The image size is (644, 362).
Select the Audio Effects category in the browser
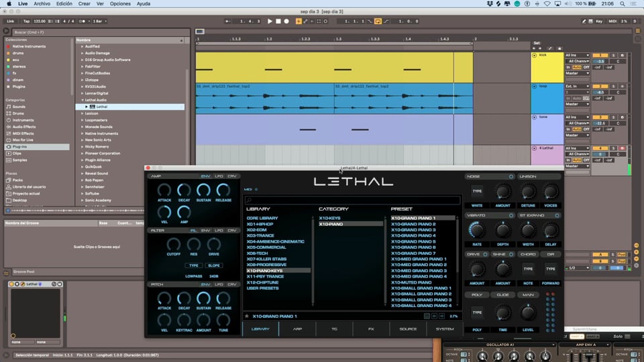tap(23, 127)
